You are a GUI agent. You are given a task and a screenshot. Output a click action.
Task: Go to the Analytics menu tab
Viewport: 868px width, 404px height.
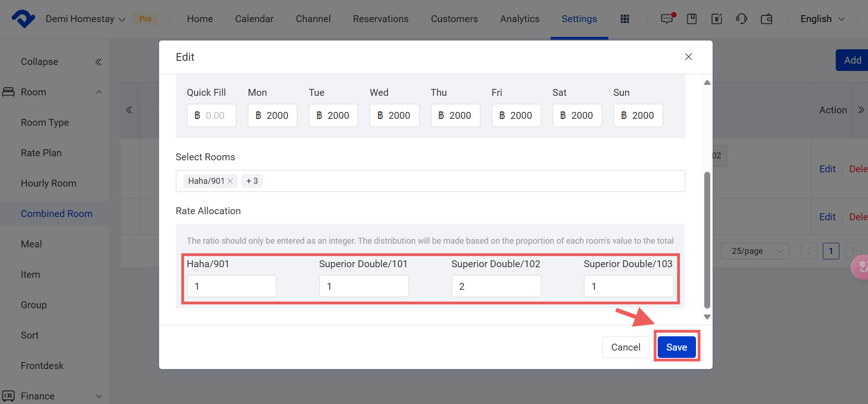pos(519,19)
